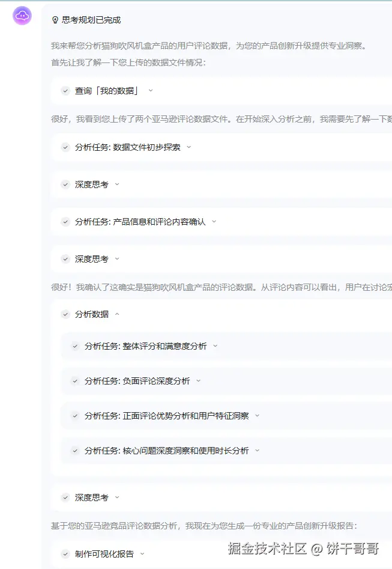Click check icon beside 正面评论优势分析和用户特征洞察
Viewport: 392px width, 569px height.
point(75,416)
